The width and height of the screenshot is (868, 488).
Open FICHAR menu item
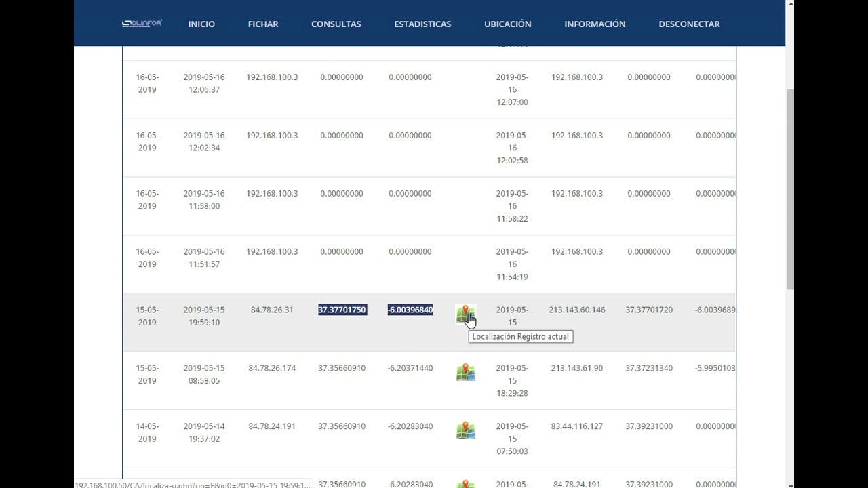tap(263, 24)
